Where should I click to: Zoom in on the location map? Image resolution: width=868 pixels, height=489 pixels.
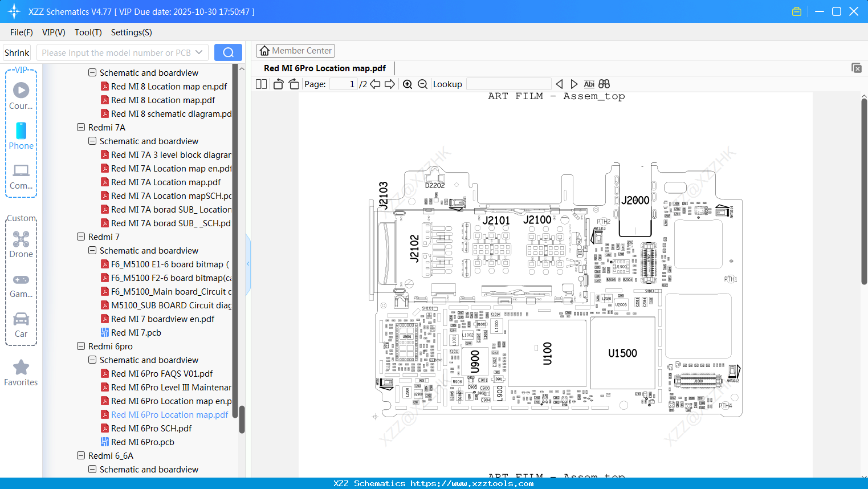tap(407, 83)
